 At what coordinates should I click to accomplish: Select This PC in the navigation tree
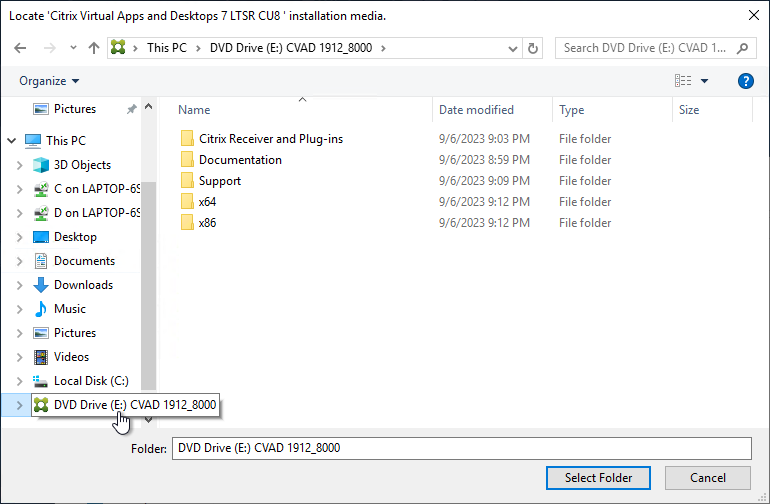66,141
